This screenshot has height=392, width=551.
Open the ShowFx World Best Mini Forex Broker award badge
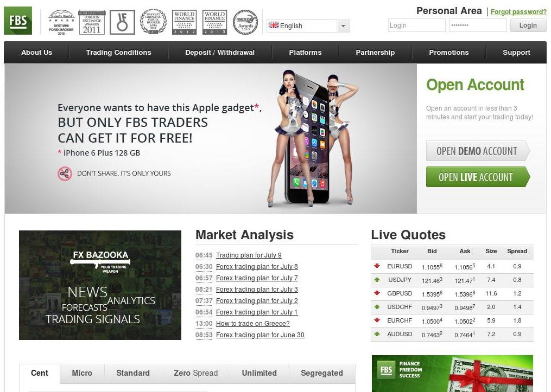coord(61,22)
